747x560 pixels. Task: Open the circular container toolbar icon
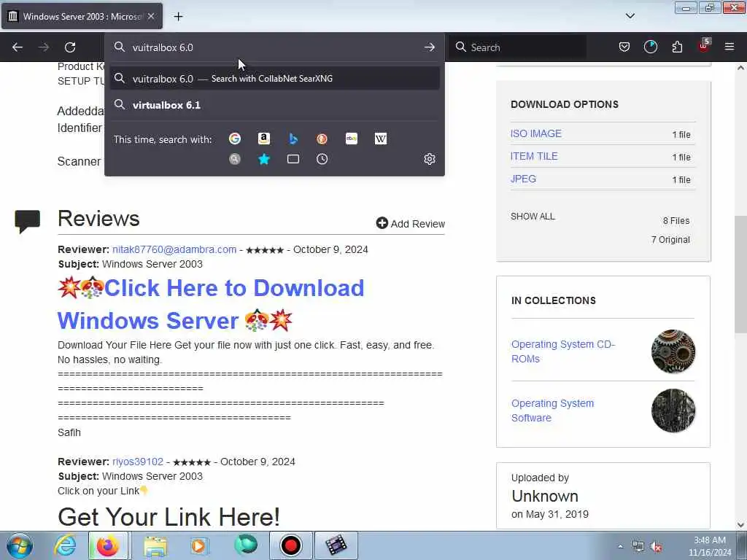[x=650, y=47]
